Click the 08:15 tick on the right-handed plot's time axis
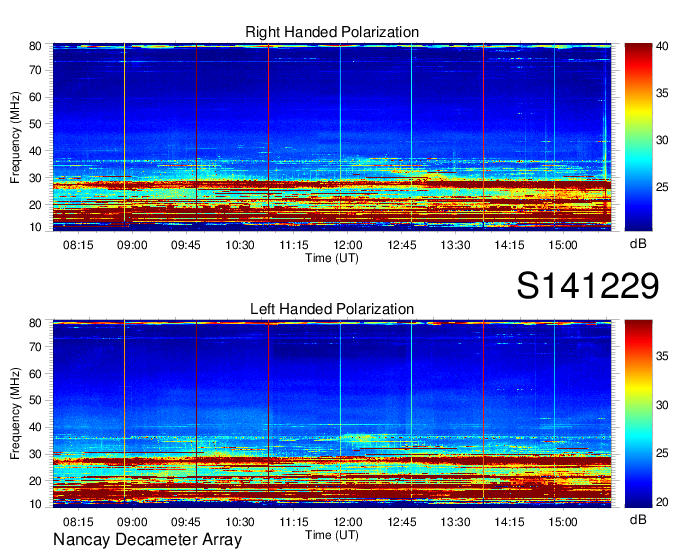Image resolution: width=680 pixels, height=552 pixels. point(78,245)
